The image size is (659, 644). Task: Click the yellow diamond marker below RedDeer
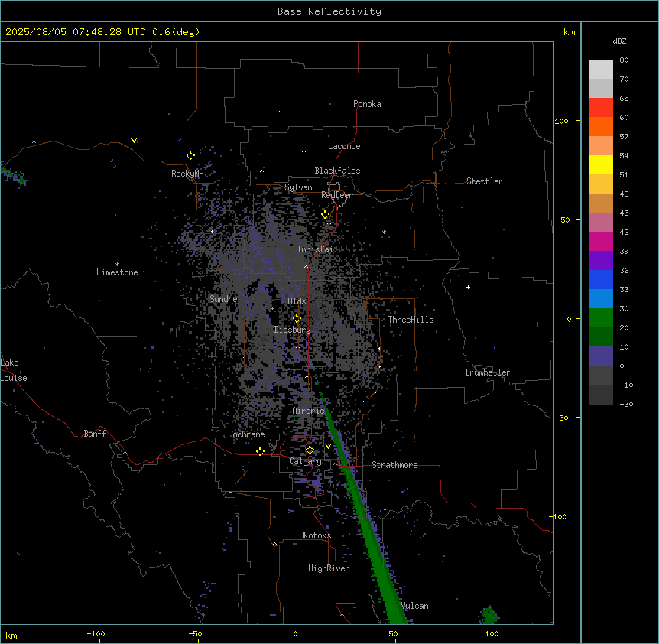[x=325, y=215]
